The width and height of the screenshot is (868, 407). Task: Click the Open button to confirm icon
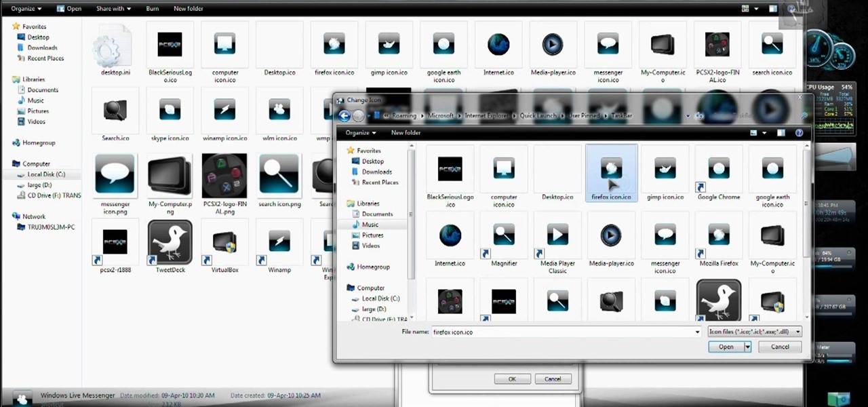tap(725, 347)
